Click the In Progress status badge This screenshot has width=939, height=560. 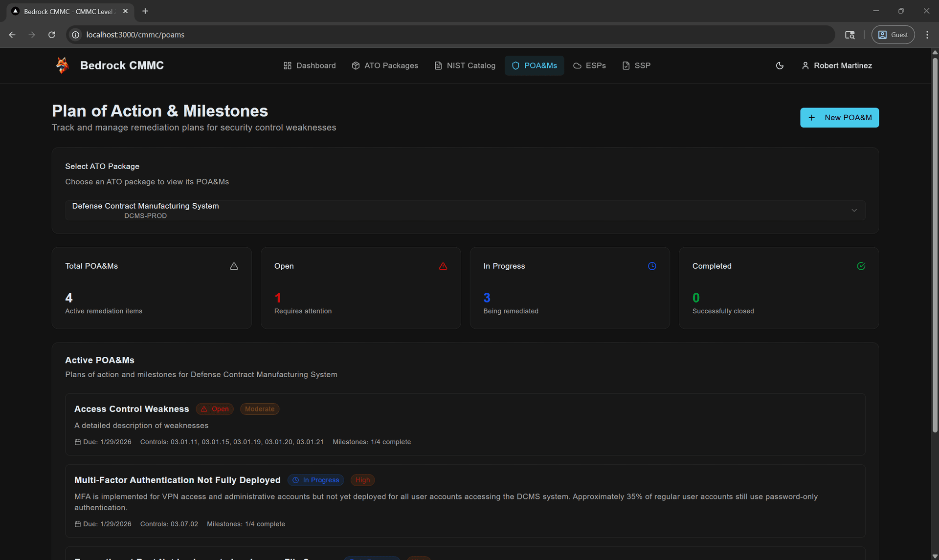tap(316, 480)
